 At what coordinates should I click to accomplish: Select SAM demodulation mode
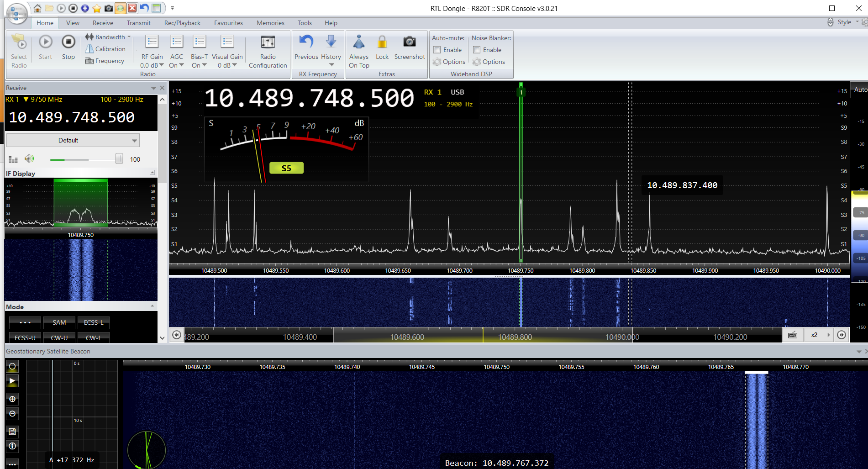pos(59,322)
